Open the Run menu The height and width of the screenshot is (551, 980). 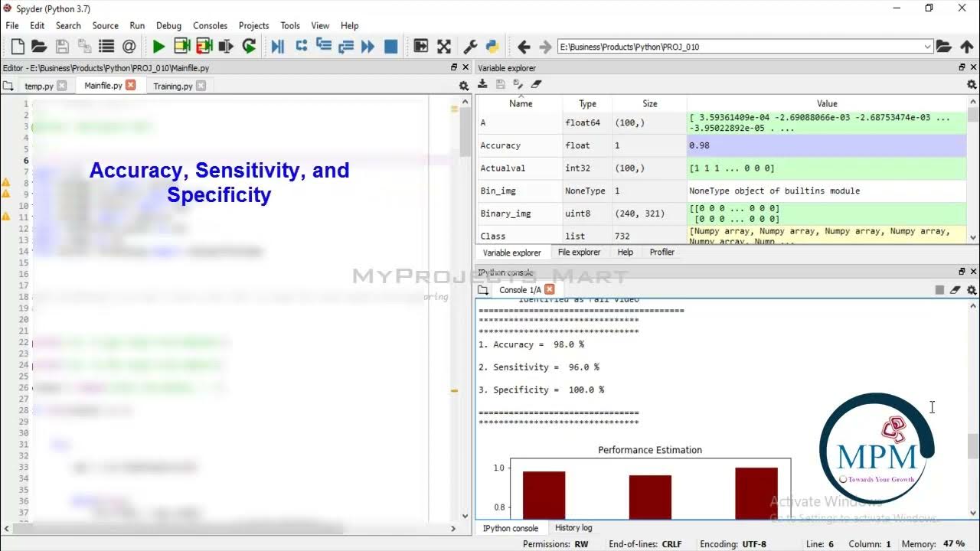coord(137,25)
